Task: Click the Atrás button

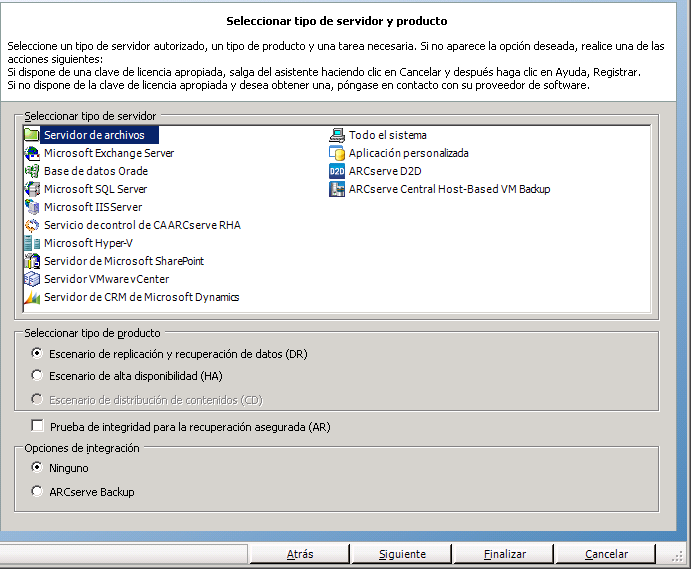Action: [x=300, y=554]
